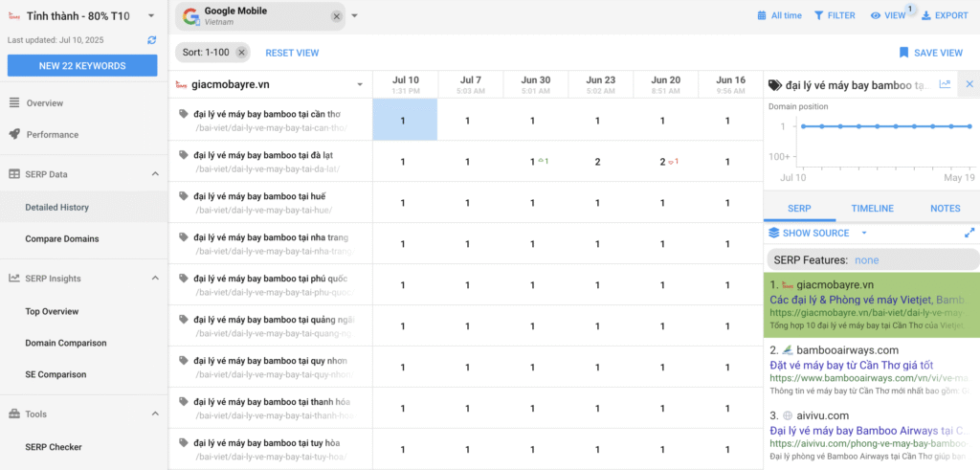Open the FILTER option

[x=835, y=15]
